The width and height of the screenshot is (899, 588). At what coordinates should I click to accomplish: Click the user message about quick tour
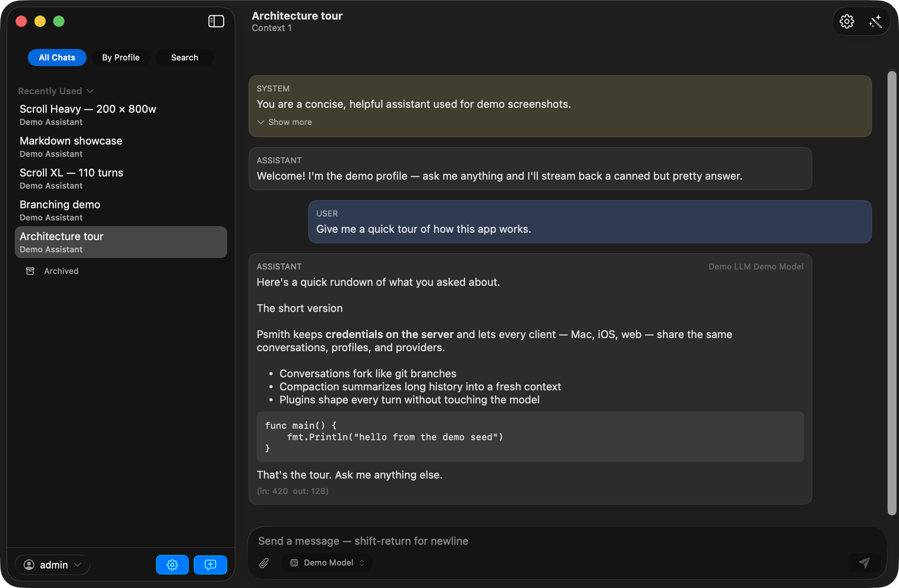590,222
